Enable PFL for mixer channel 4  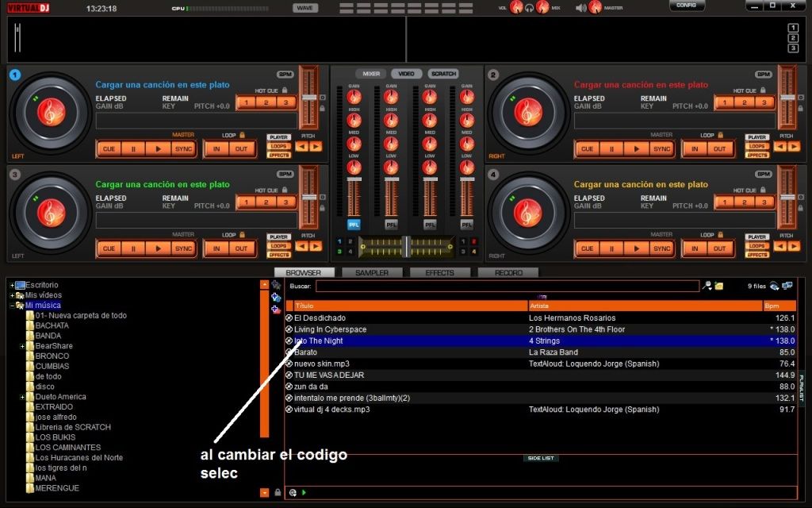pyautogui.click(x=466, y=225)
